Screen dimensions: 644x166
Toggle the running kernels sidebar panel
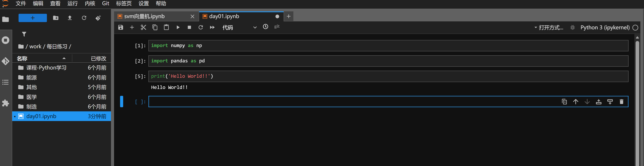5,40
